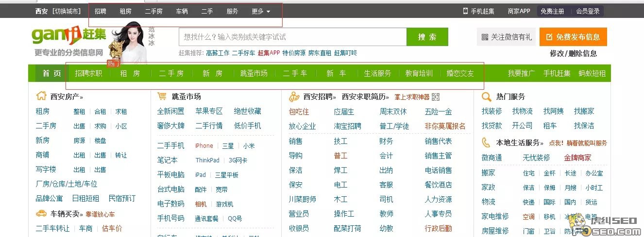644x237 pixels.
Task: Click the 销售代表 job link
Action: pyautogui.click(x=439, y=141)
